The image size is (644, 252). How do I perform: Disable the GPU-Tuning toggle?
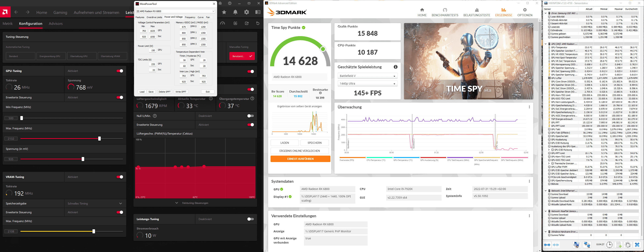pyautogui.click(x=120, y=71)
